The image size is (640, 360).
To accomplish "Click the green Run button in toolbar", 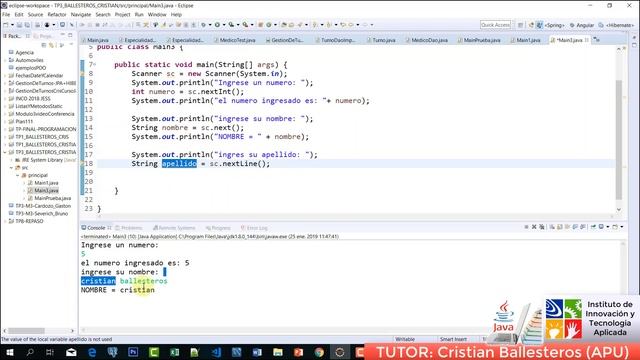I will point(217,25).
